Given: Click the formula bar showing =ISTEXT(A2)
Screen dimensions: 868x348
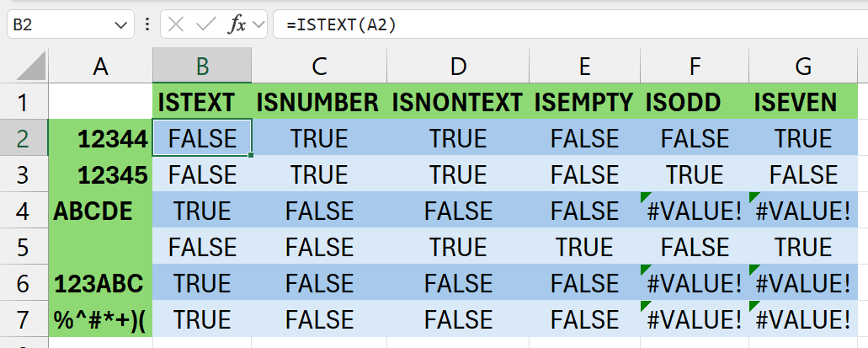Looking at the screenshot, I should pyautogui.click(x=570, y=24).
